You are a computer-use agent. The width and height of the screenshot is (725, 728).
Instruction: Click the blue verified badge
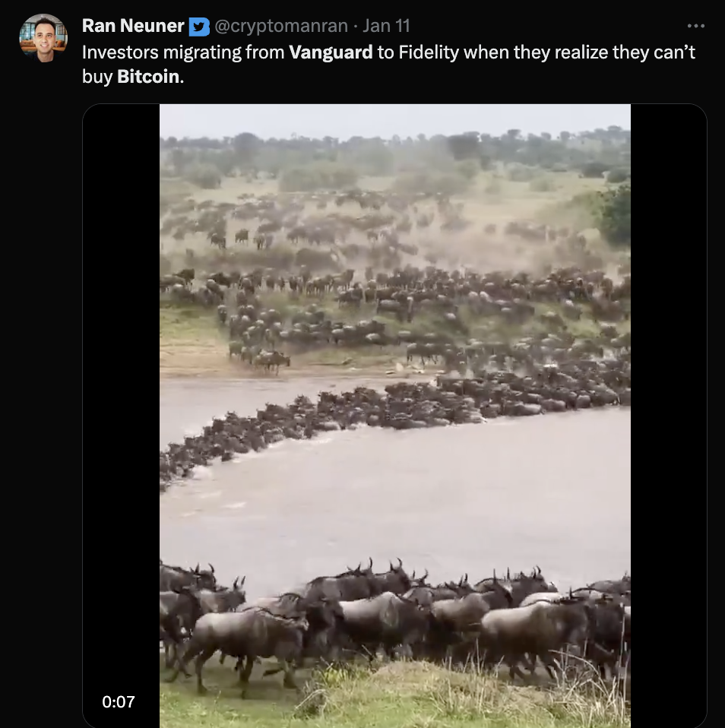pos(199,27)
